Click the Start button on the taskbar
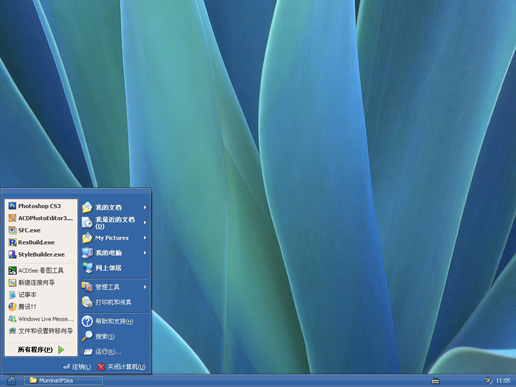 pos(11,380)
